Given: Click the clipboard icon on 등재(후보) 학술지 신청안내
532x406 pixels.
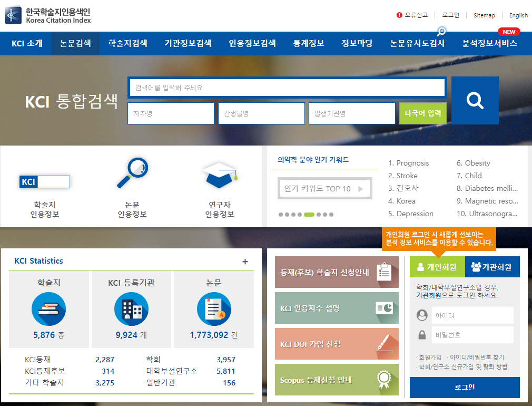Looking at the screenshot, I should pyautogui.click(x=384, y=272).
